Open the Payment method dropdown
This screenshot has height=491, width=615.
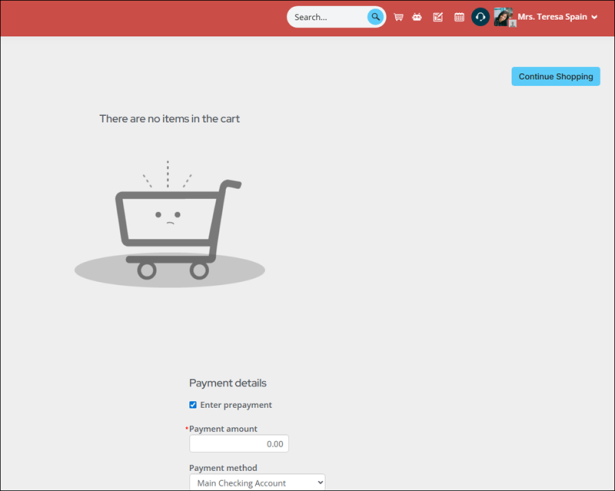point(257,482)
